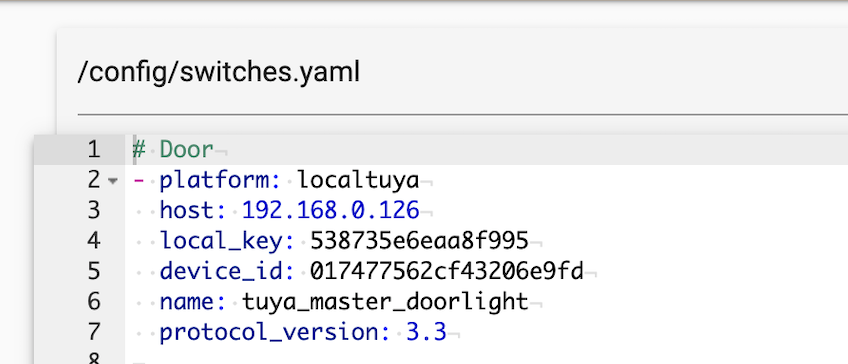This screenshot has width=848, height=364.
Task: Click line number 3 in gutter
Action: coord(94,210)
